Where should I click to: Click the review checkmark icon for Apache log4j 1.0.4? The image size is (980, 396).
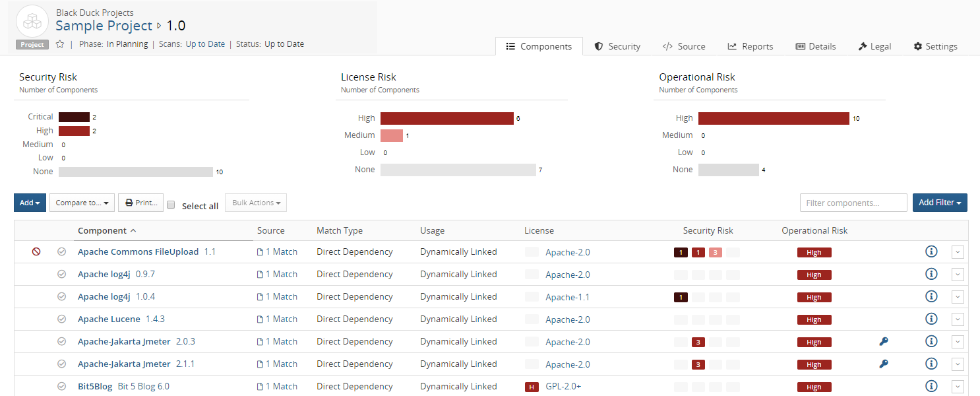(62, 296)
